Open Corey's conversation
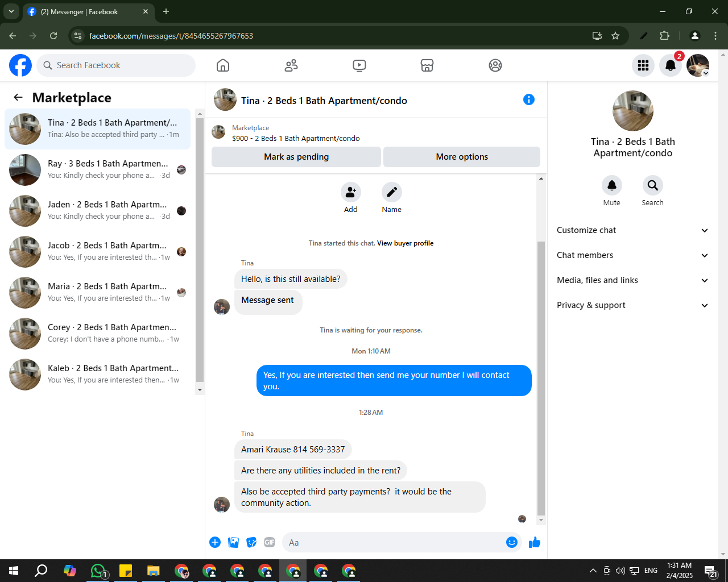Image resolution: width=728 pixels, height=582 pixels. point(98,334)
